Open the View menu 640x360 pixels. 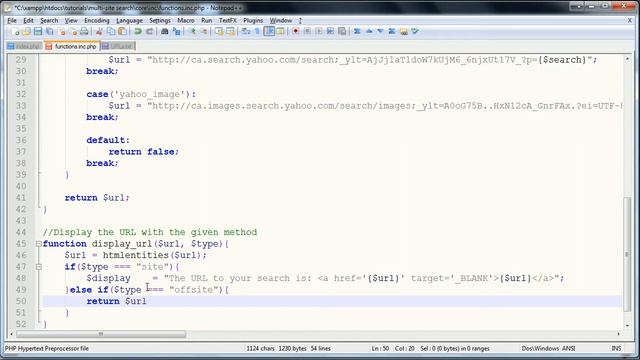(x=71, y=20)
